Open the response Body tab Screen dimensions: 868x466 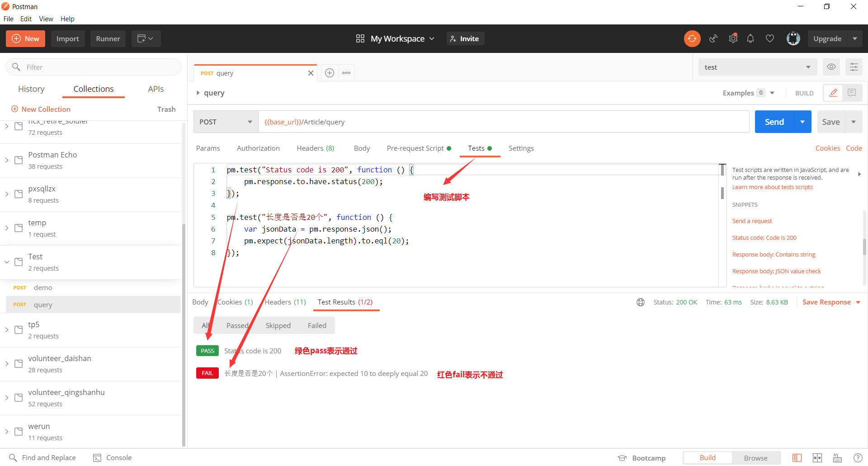pyautogui.click(x=200, y=302)
